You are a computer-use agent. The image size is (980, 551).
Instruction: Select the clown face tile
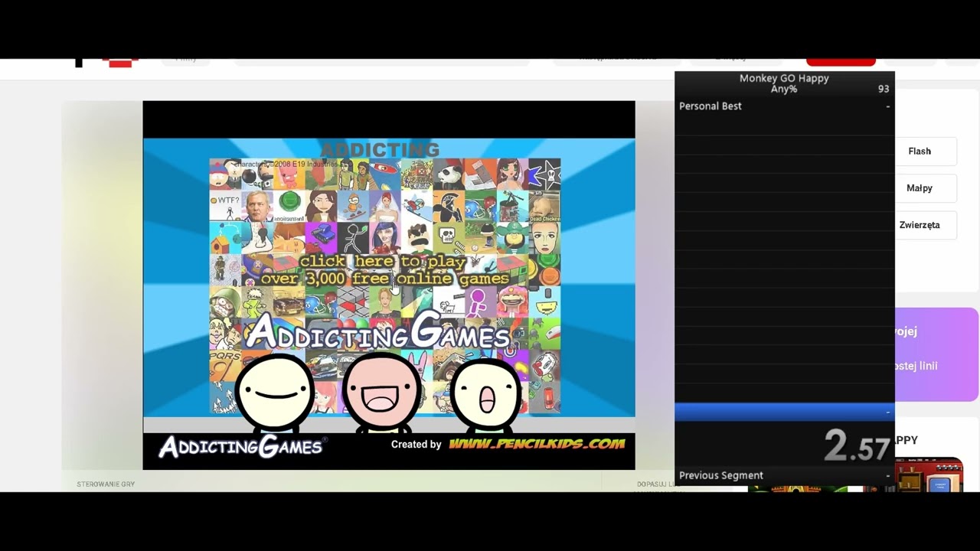(x=546, y=366)
